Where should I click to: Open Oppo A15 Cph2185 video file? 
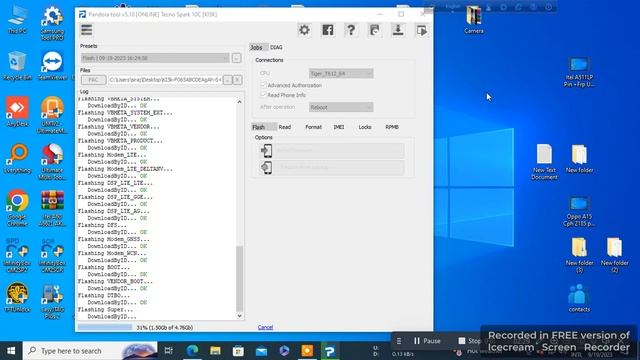[579, 211]
